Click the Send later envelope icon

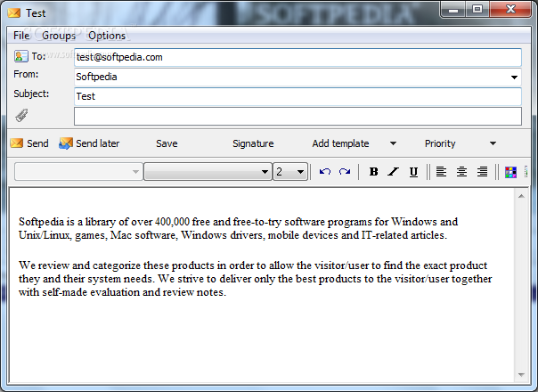(66, 143)
